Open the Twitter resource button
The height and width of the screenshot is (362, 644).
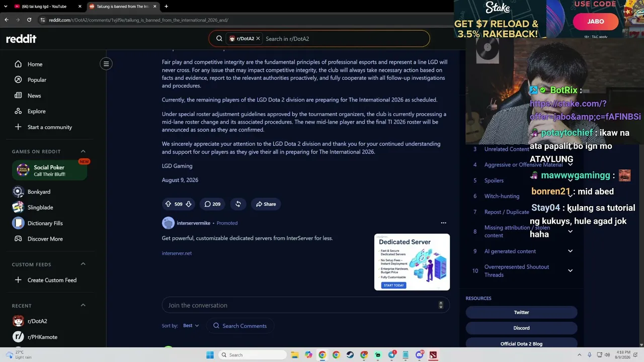point(521,312)
